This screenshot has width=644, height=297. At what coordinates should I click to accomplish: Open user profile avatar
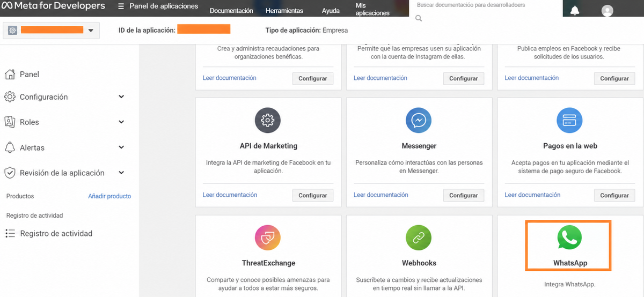(x=607, y=10)
